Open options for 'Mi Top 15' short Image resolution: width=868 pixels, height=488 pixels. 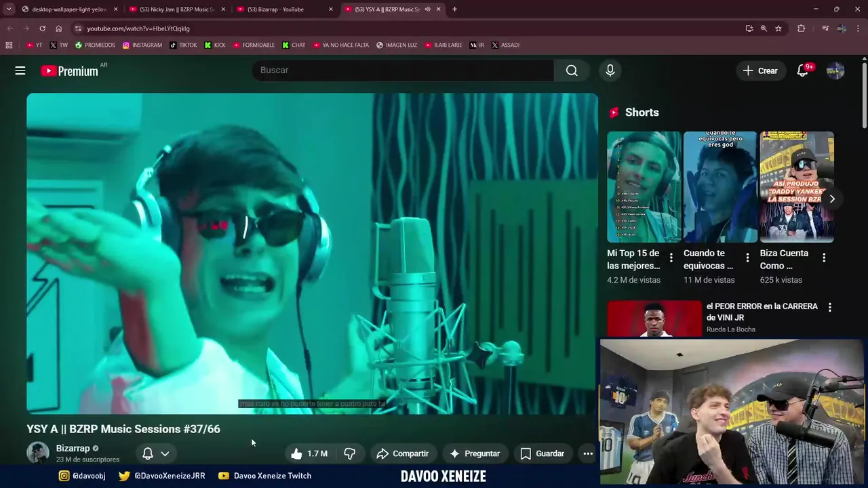click(x=671, y=258)
